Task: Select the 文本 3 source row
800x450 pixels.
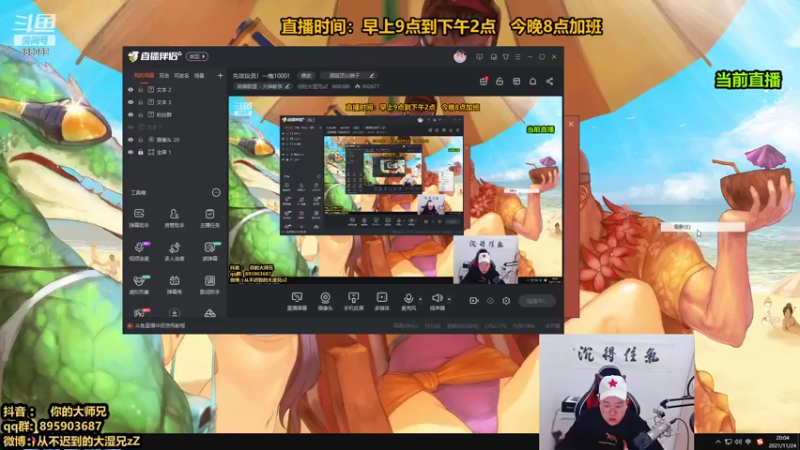Action: point(174,102)
